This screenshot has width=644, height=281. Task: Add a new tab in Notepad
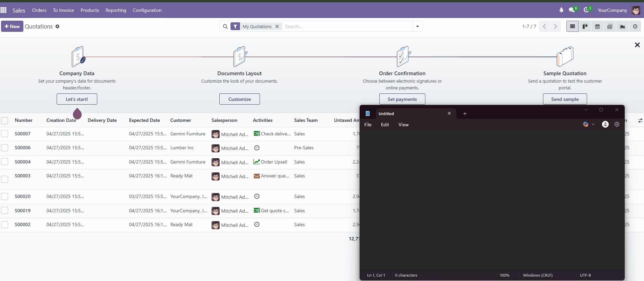pyautogui.click(x=465, y=114)
